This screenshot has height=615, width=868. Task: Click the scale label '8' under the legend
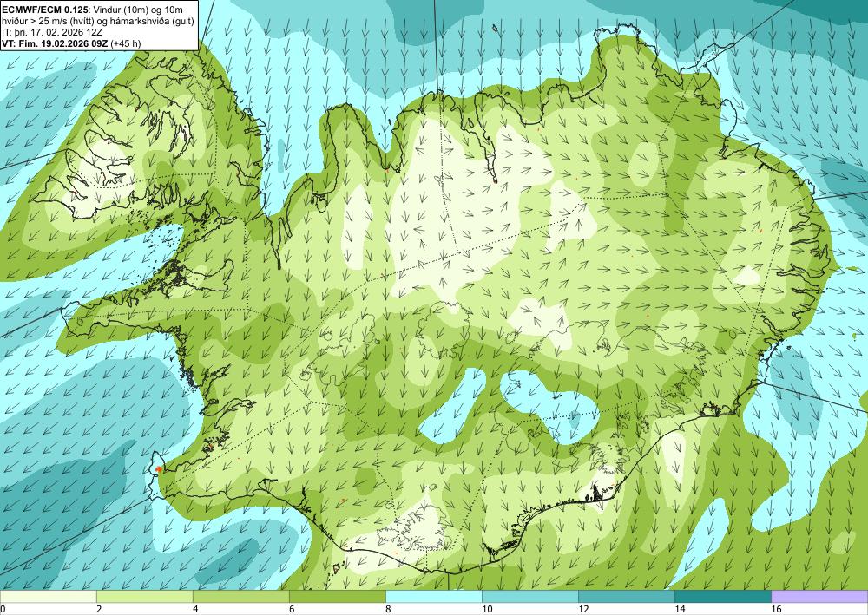(388, 609)
